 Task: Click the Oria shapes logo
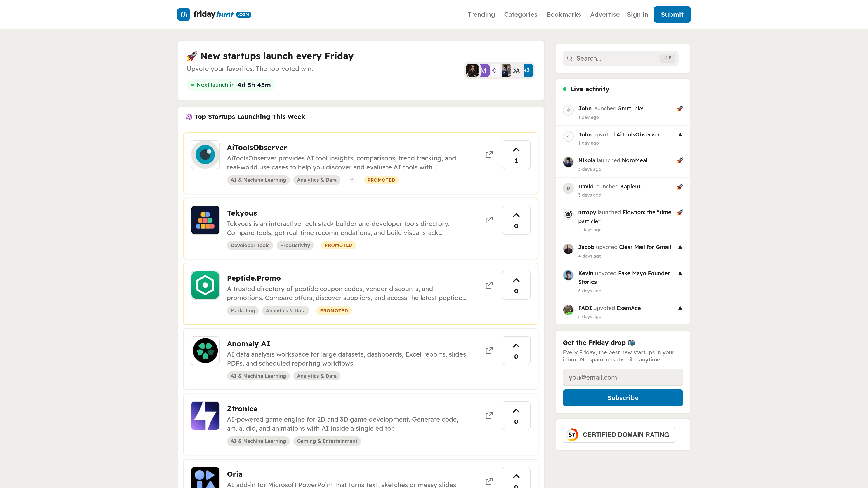[205, 478]
